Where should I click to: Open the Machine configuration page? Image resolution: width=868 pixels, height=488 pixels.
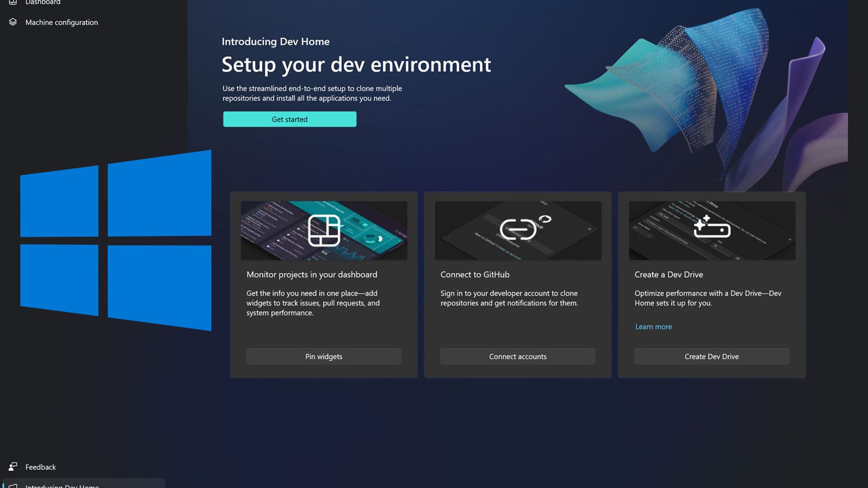(x=61, y=22)
